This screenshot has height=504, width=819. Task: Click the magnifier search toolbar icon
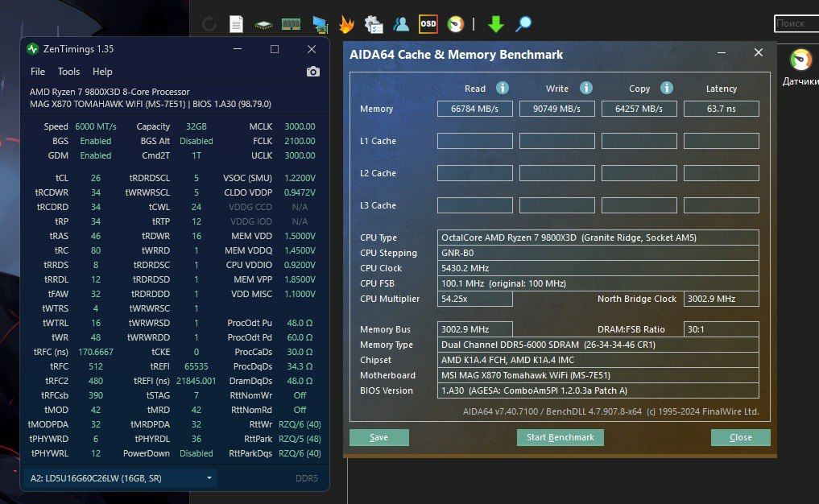(x=523, y=24)
